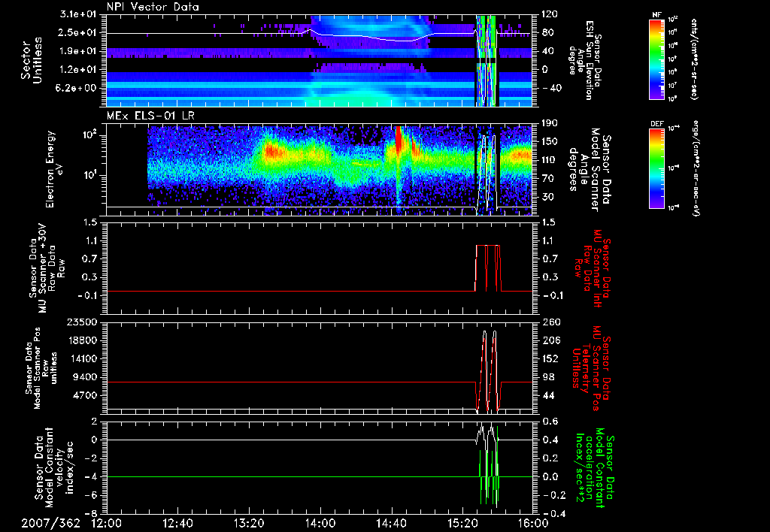Click the '-6' velocity axis tick
This screenshot has width=770, height=532.
point(92,495)
